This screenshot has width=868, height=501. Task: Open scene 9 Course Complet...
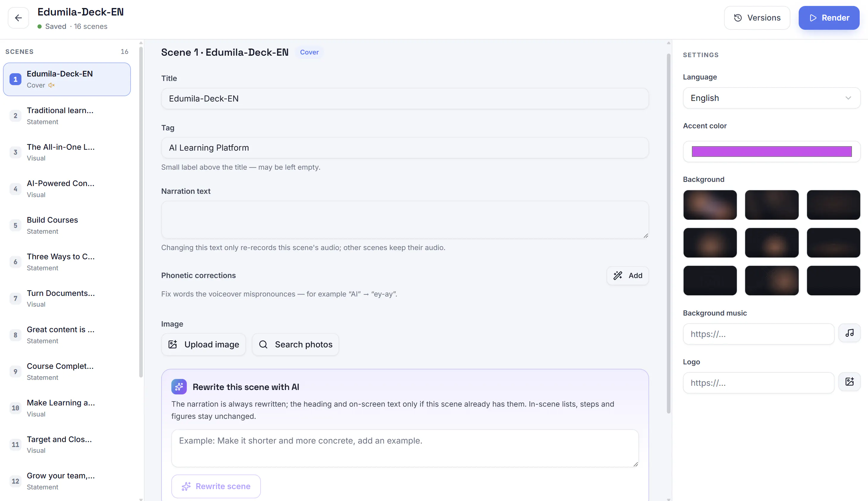(x=67, y=372)
